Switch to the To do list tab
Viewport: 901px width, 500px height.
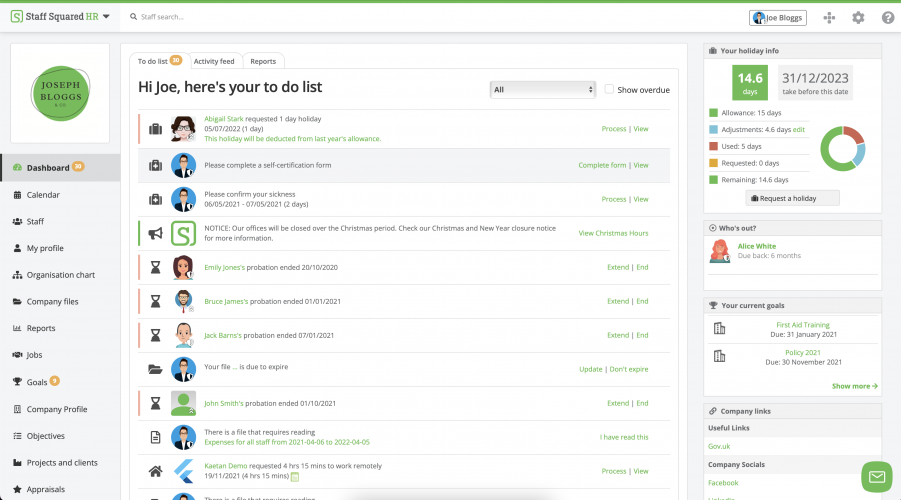(159, 61)
